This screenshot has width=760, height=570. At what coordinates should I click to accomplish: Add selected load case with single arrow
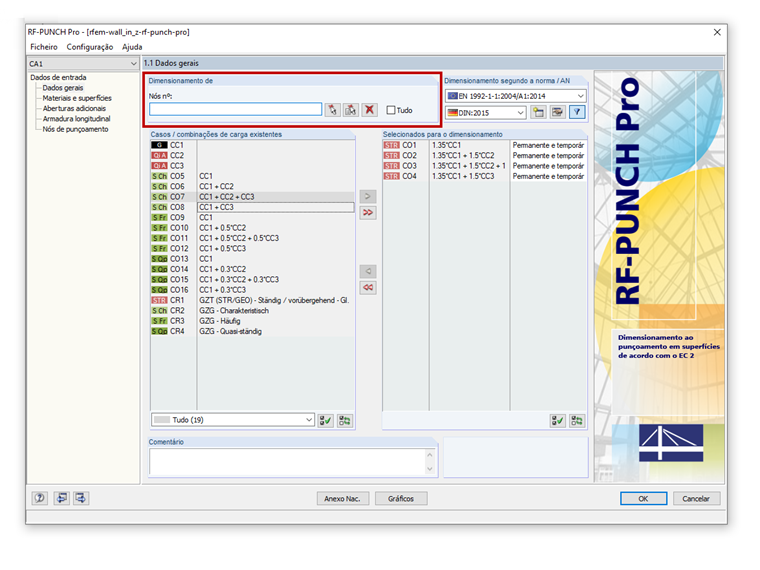point(368,196)
